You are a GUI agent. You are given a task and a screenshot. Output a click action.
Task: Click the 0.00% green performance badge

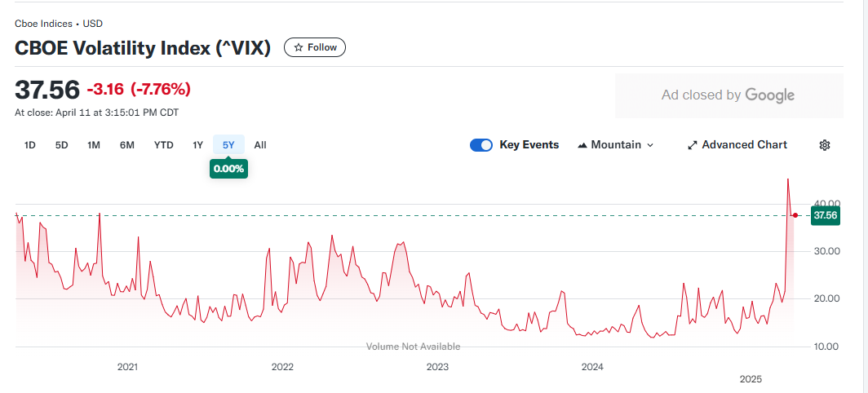pyautogui.click(x=228, y=169)
